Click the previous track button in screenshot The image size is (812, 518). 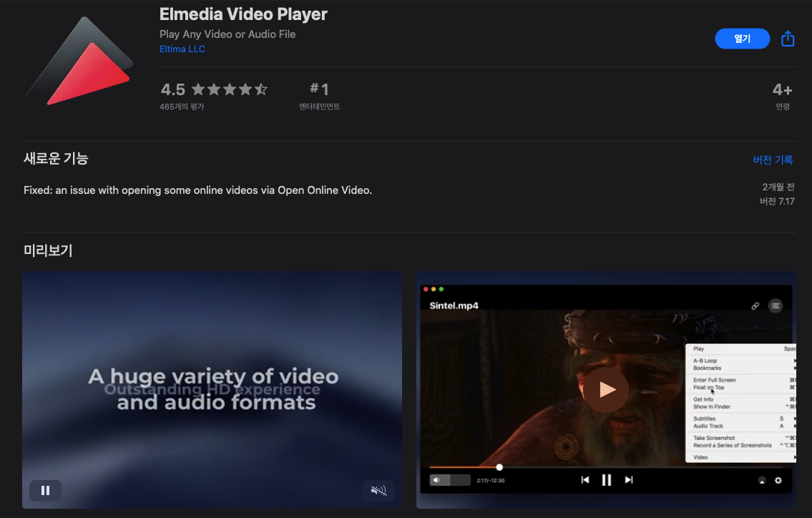(585, 480)
